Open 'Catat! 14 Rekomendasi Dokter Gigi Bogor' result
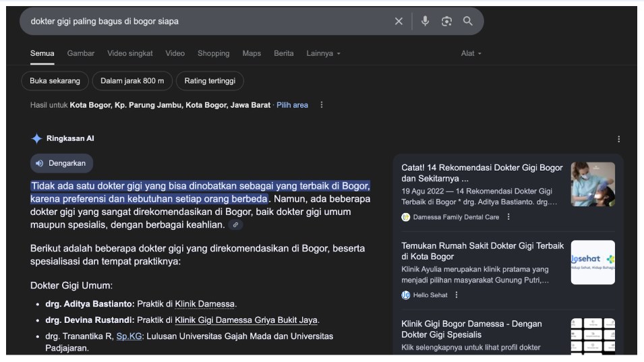Image resolution: width=644 pixels, height=362 pixels. coord(482,173)
